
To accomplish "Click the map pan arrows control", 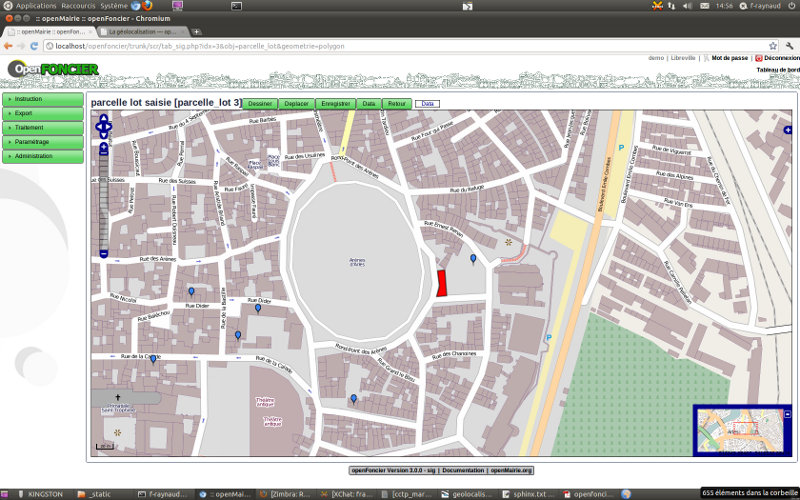I will coord(103,127).
